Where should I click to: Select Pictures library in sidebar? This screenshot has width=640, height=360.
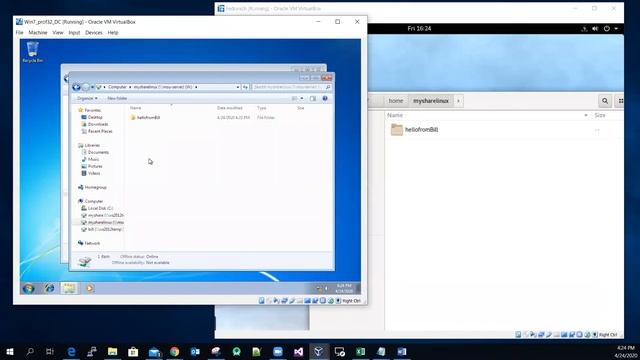(92, 166)
